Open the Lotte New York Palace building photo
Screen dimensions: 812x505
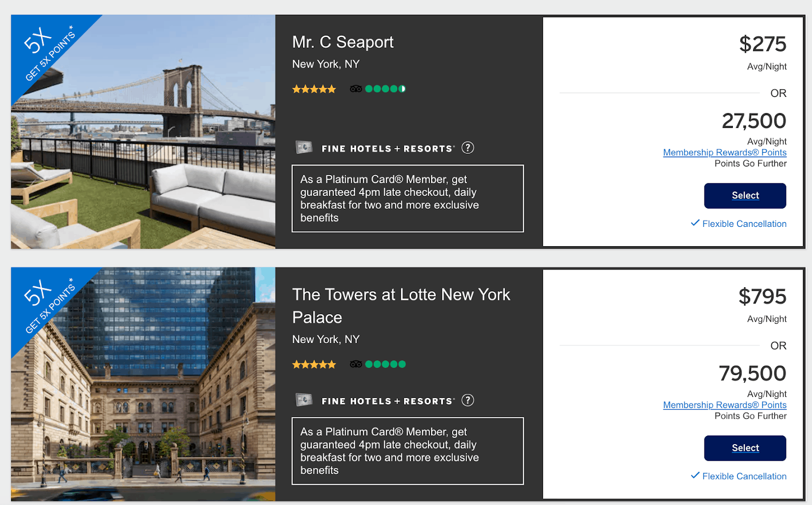[x=143, y=384]
